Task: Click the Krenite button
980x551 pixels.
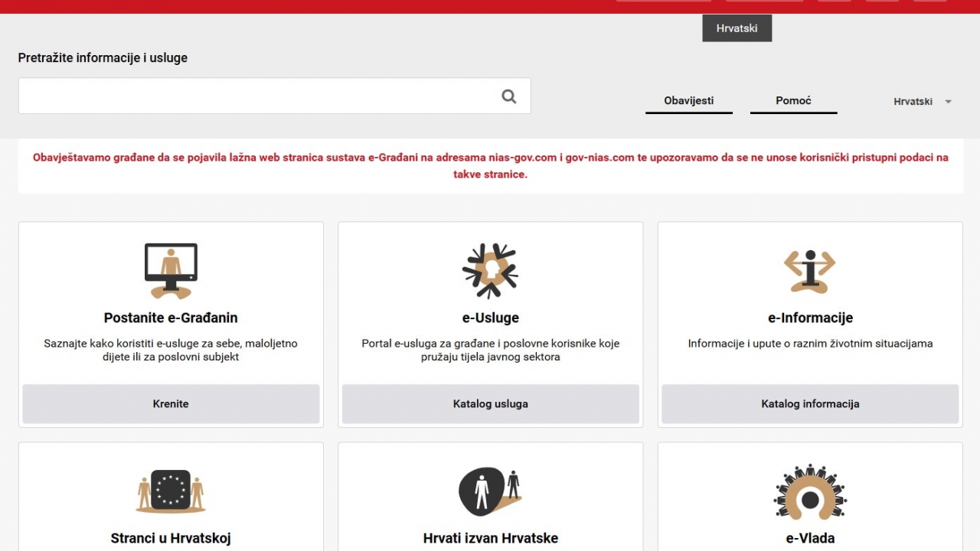Action: (171, 404)
